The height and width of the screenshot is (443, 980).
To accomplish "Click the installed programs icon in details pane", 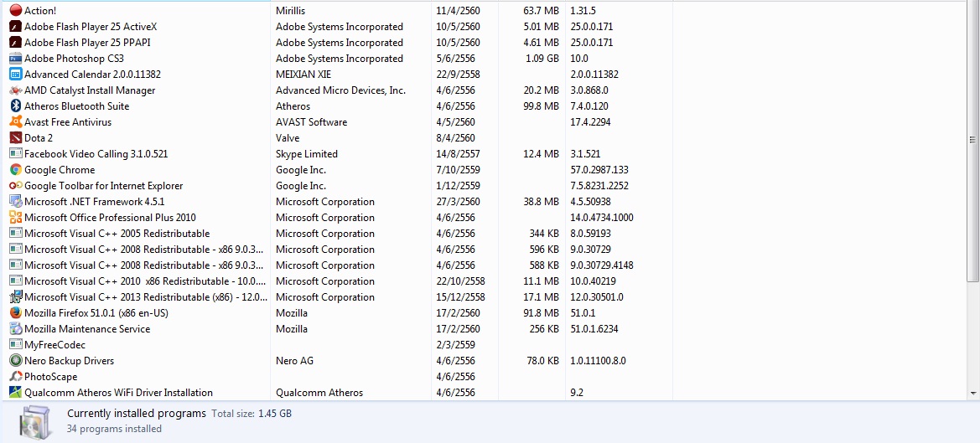I will pos(35,422).
